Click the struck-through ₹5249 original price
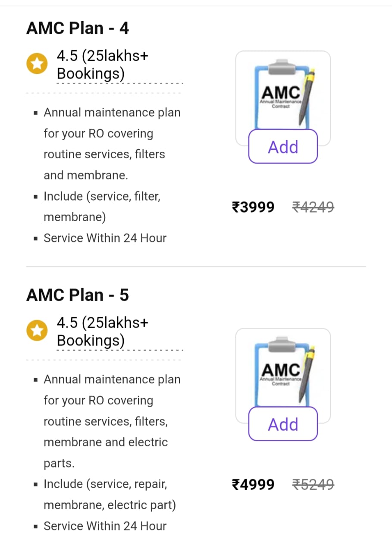 point(313,485)
